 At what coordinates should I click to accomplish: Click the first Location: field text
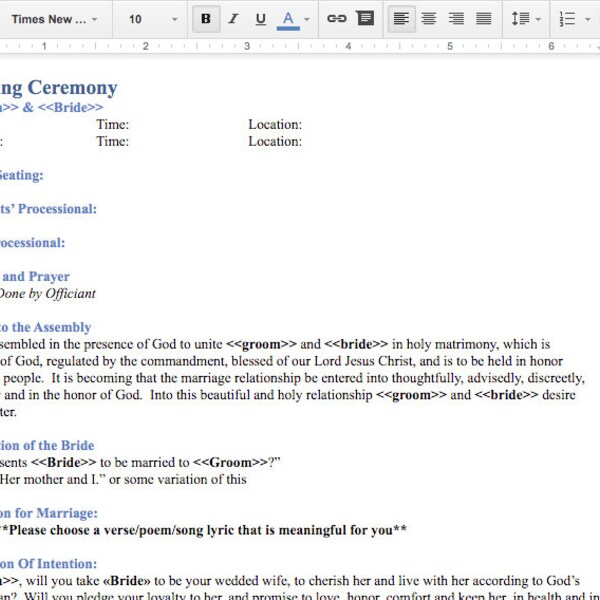point(275,124)
